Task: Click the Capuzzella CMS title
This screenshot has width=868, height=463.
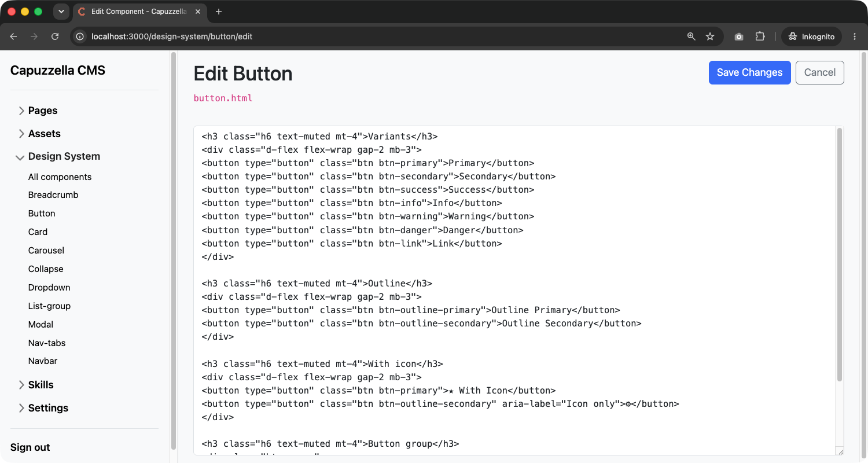Action: 58,71
